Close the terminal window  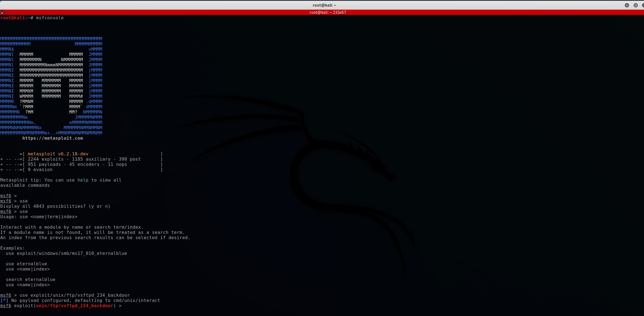(643, 5)
